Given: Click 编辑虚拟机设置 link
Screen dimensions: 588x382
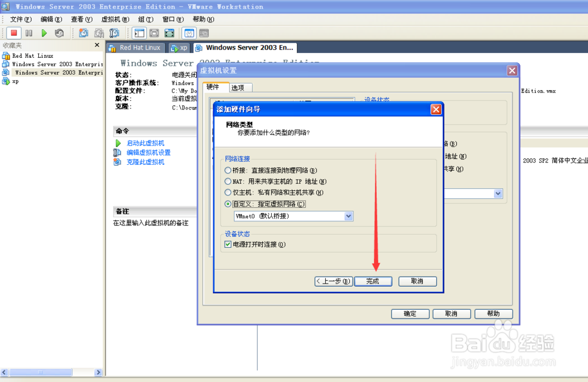Looking at the screenshot, I should click(x=149, y=152).
